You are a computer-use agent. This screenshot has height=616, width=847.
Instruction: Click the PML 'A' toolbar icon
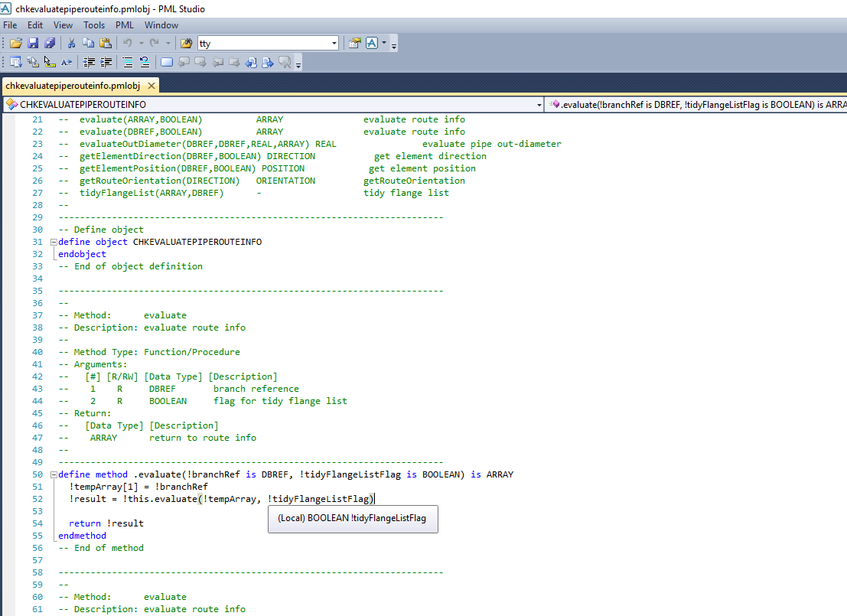click(372, 43)
